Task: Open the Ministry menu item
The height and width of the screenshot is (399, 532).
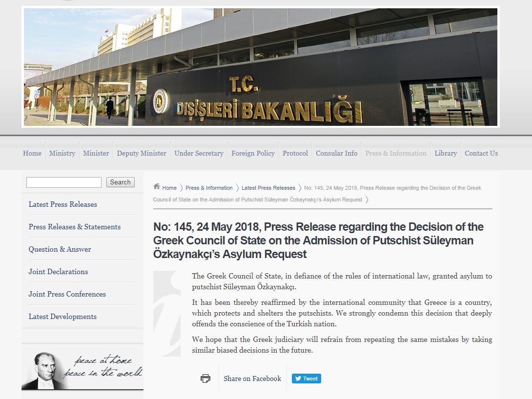Action: (62, 153)
